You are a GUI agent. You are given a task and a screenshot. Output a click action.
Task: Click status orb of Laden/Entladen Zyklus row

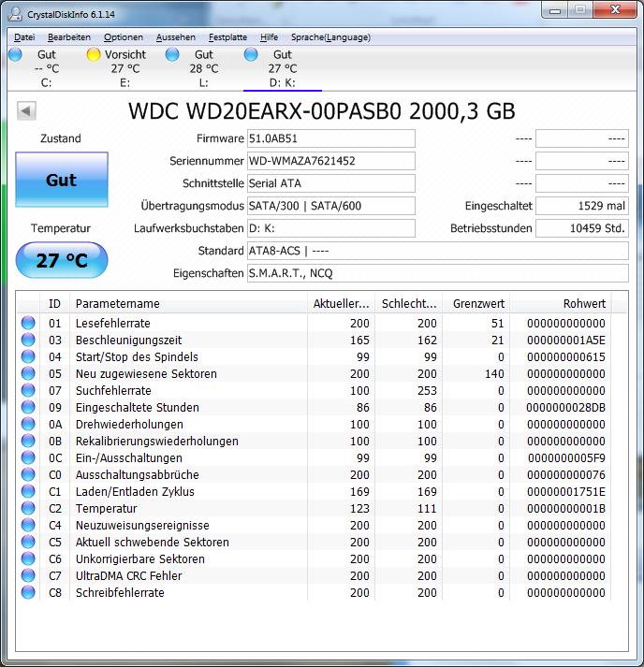(x=28, y=491)
